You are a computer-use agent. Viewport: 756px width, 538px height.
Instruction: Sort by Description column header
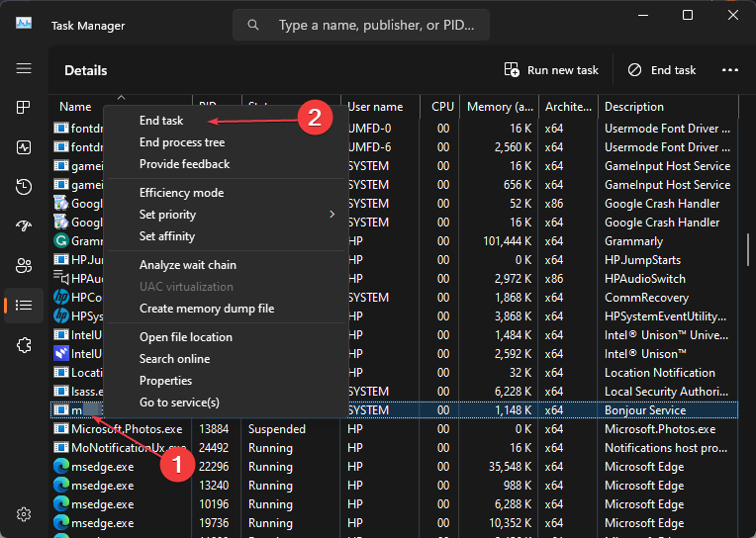[634, 107]
